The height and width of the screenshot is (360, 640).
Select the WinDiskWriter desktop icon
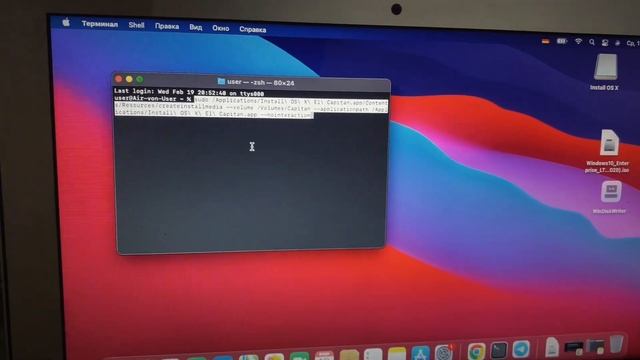[x=611, y=192]
